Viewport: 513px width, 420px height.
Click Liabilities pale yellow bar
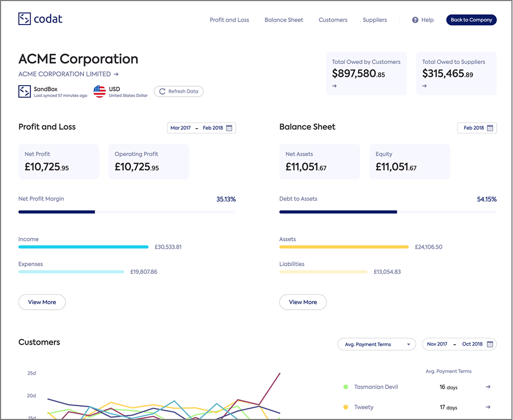(323, 272)
